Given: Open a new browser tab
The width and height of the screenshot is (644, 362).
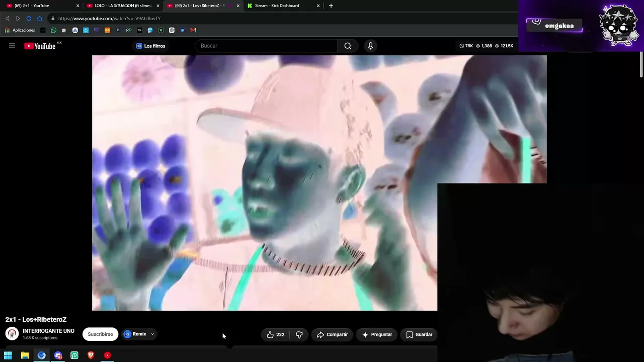Looking at the screenshot, I should click(x=331, y=6).
